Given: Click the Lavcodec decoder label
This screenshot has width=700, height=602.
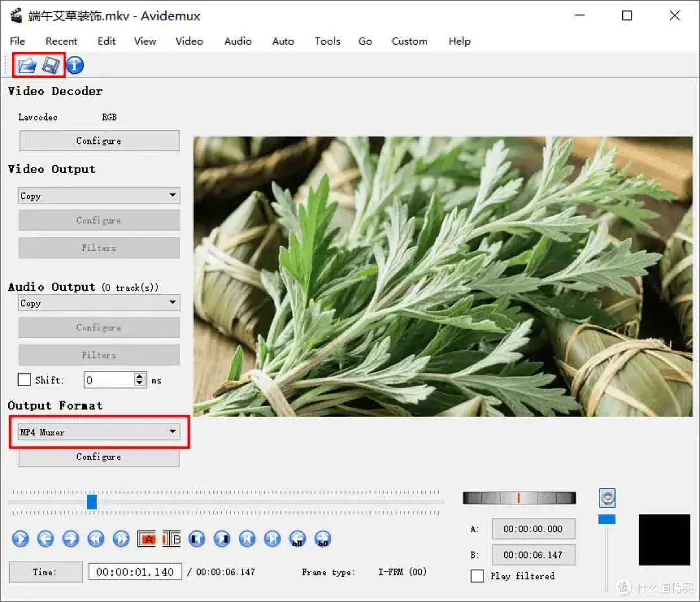Looking at the screenshot, I should [x=38, y=117].
